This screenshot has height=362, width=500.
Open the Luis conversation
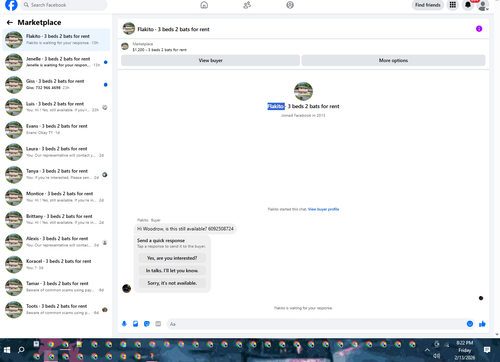56,107
